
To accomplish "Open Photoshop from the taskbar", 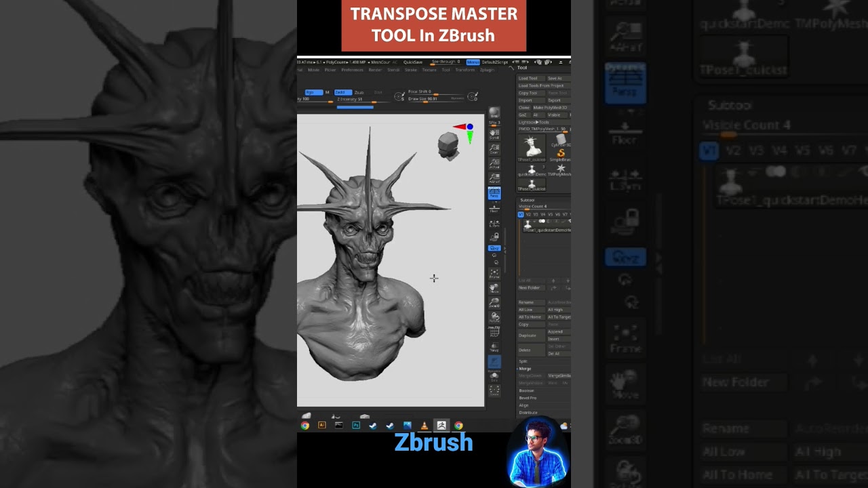I will tap(356, 426).
